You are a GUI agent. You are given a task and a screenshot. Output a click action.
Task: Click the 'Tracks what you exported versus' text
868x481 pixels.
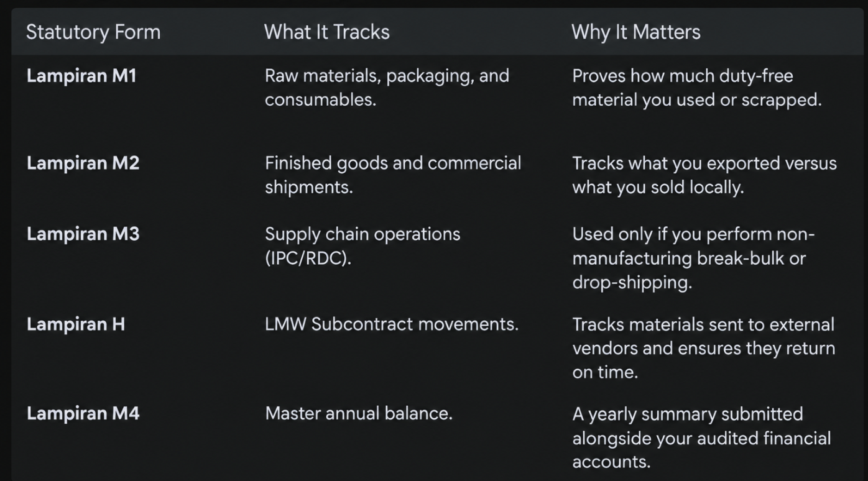tap(704, 163)
